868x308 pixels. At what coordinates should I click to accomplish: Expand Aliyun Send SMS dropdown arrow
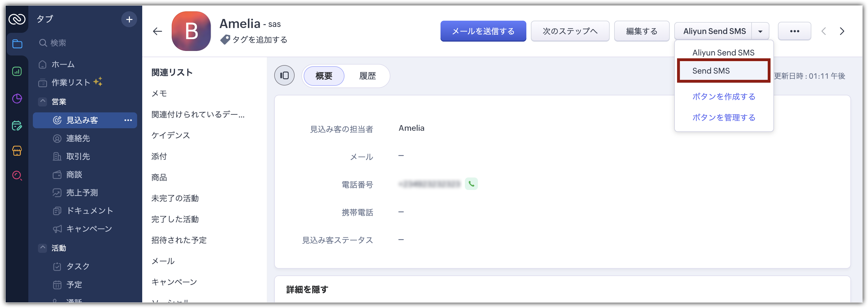(x=760, y=31)
